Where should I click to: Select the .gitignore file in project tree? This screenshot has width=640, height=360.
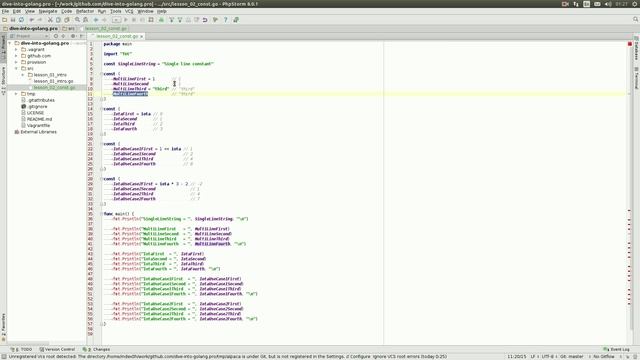[37, 107]
